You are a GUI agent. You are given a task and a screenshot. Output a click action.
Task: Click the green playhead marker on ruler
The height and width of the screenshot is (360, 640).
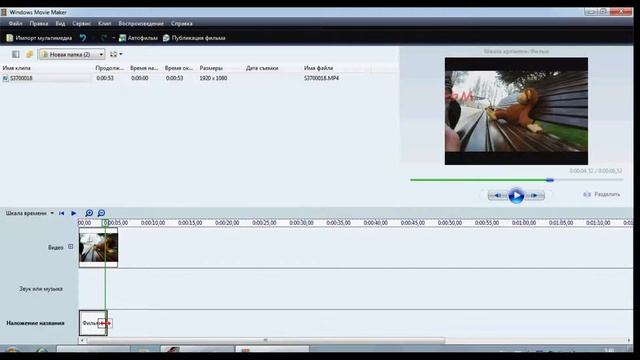tap(105, 223)
